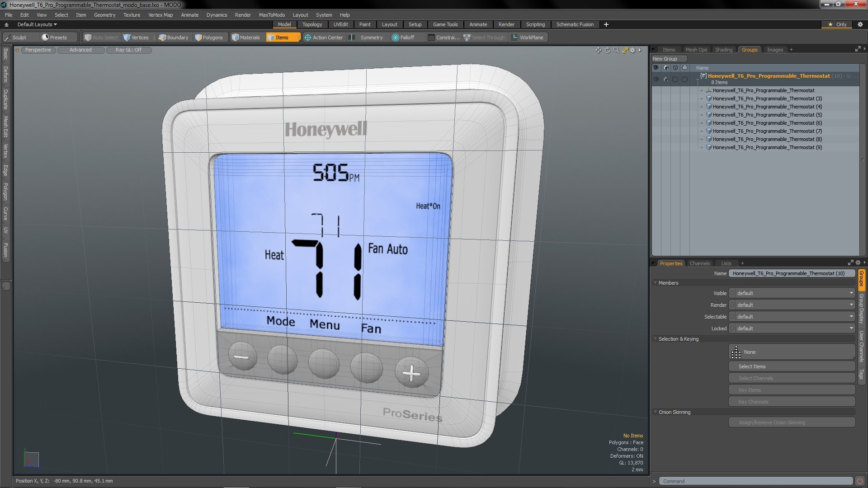Screen dimensions: 868x488
Task: Toggle the Ray GL: Off button
Action: tap(128, 50)
